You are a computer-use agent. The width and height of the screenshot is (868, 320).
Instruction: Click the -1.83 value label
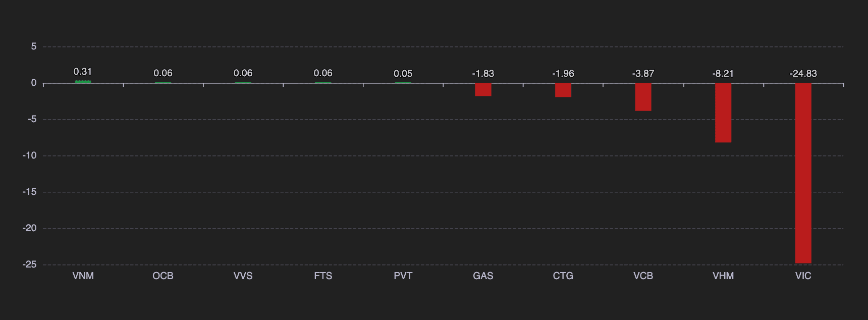click(x=483, y=73)
